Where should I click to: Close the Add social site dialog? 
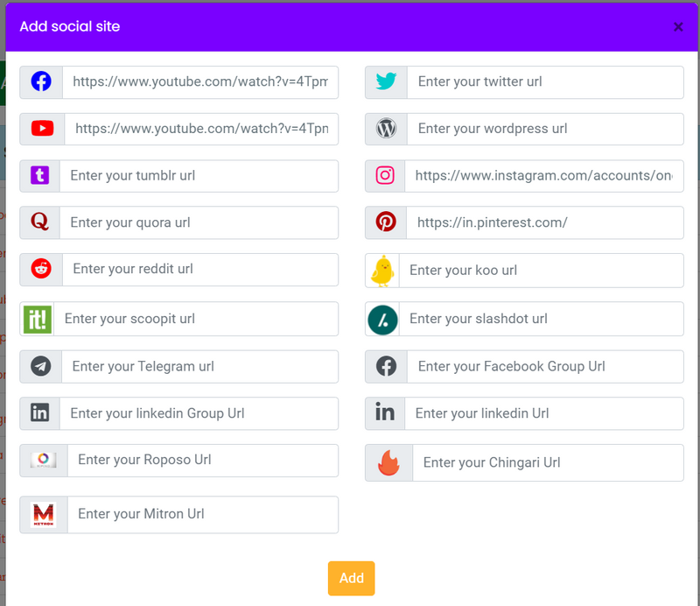pos(678,27)
